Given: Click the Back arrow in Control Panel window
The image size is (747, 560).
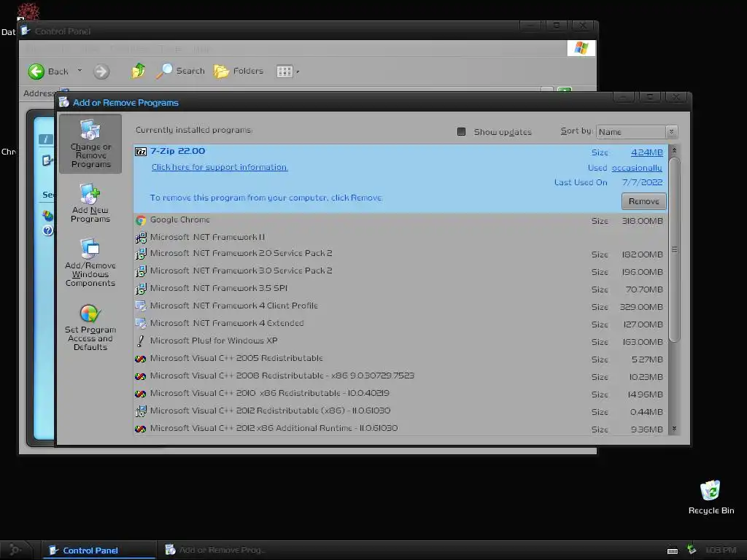Looking at the screenshot, I should tap(36, 71).
